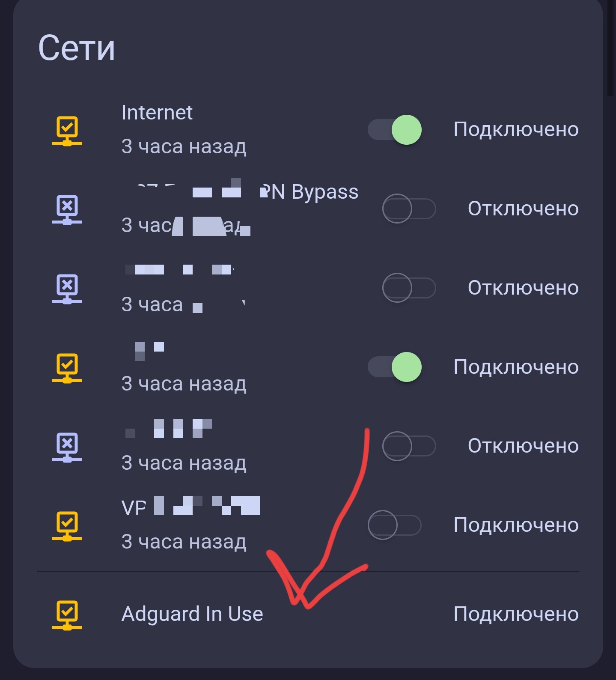Click the Отключено status of VPN Bypass

(x=523, y=209)
